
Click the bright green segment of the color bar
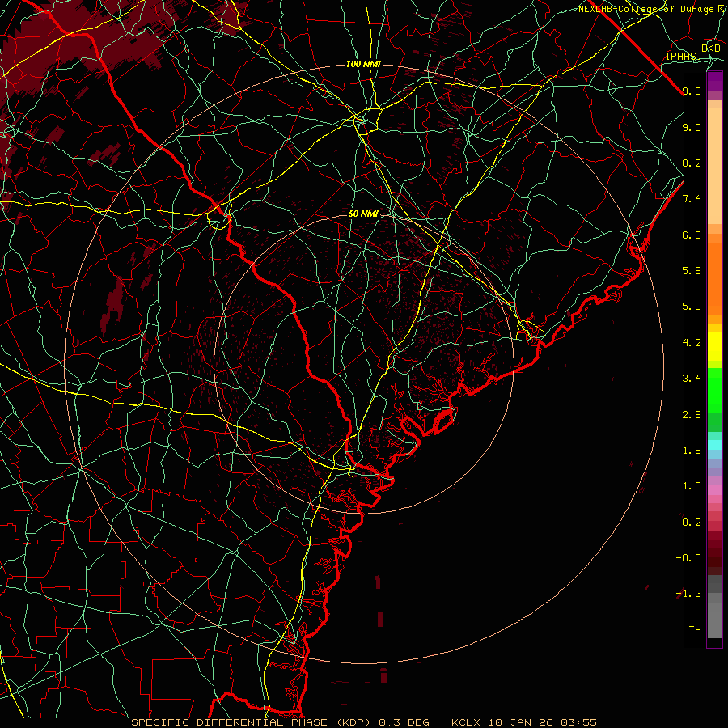pyautogui.click(x=714, y=391)
